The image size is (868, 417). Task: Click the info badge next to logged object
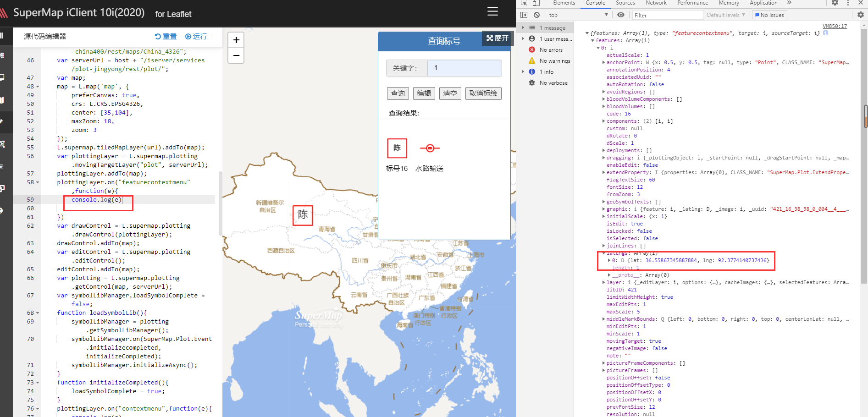[826, 33]
